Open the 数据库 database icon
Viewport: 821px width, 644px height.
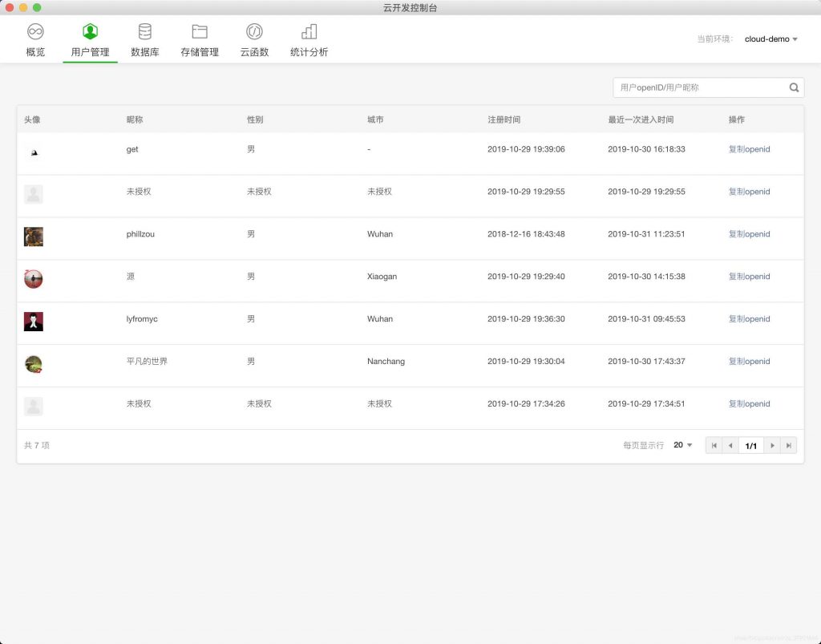pos(144,32)
